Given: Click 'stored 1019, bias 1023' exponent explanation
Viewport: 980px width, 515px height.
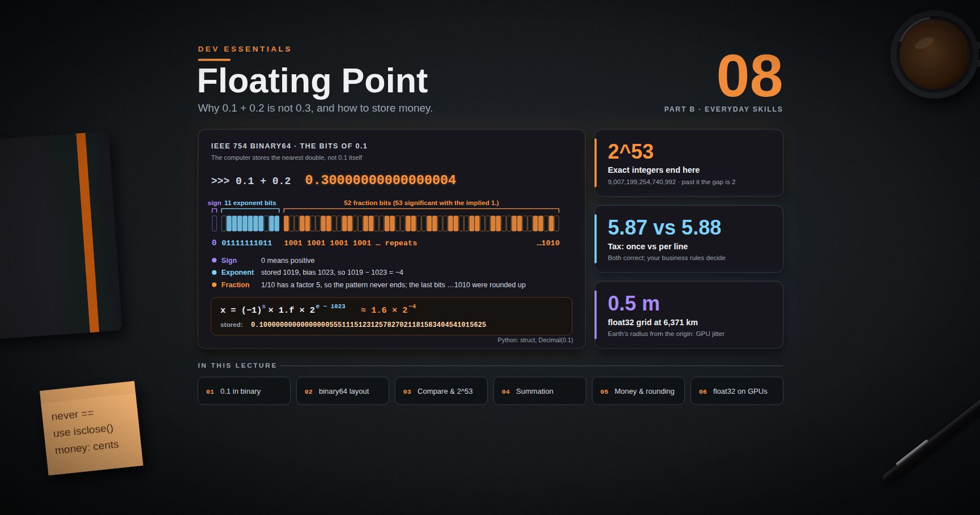Looking at the screenshot, I should point(332,273).
